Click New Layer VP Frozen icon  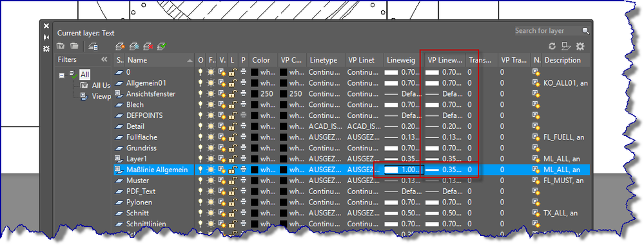[x=134, y=46]
